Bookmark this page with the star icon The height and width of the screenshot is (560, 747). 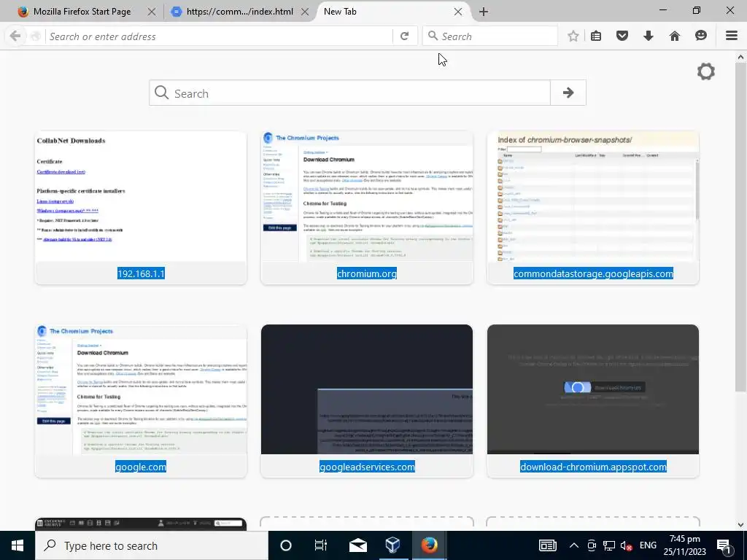(573, 36)
